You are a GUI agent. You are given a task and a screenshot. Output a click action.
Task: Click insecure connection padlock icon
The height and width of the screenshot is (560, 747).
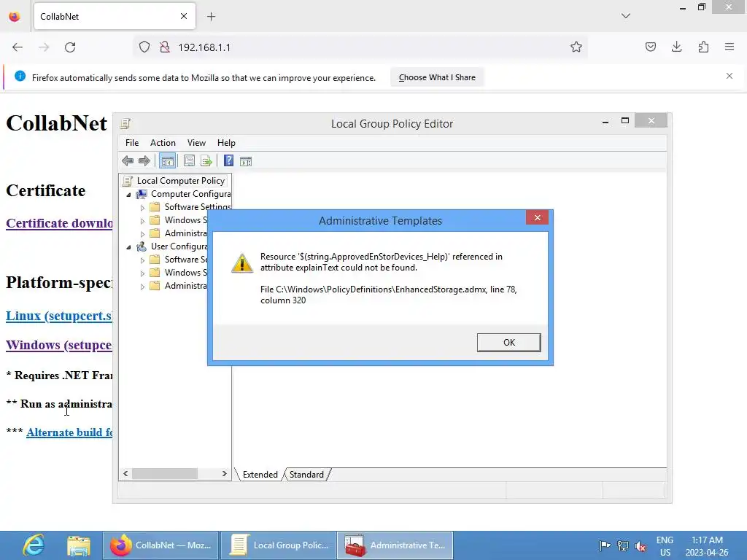click(165, 47)
